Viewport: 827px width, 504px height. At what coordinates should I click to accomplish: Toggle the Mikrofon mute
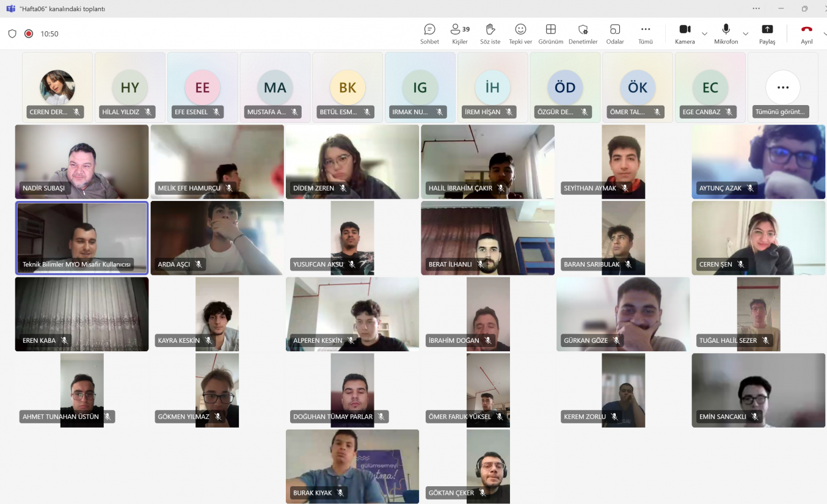(726, 34)
